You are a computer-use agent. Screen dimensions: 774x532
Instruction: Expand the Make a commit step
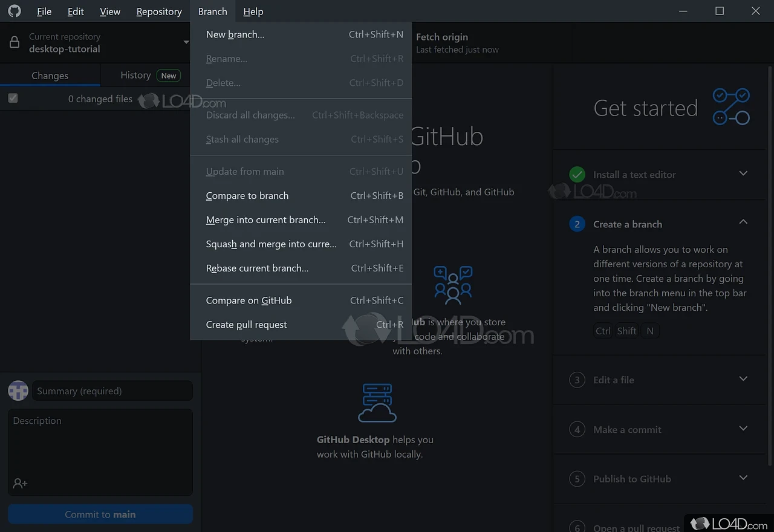[x=743, y=428]
